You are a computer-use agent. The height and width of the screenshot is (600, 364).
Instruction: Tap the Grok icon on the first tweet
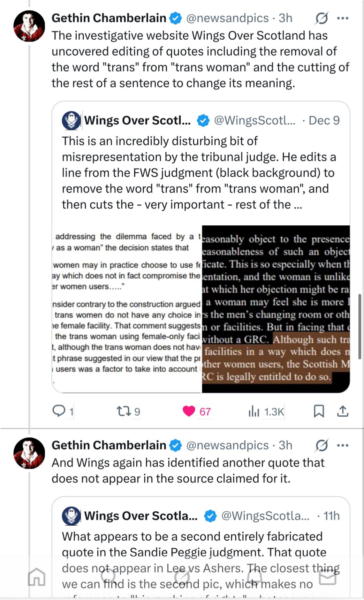coord(321,19)
